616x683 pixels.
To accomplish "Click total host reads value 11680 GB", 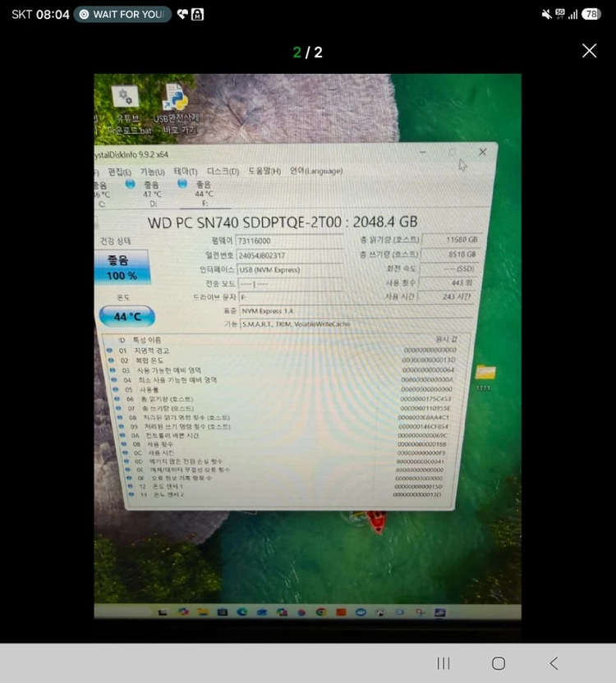I will pyautogui.click(x=451, y=239).
